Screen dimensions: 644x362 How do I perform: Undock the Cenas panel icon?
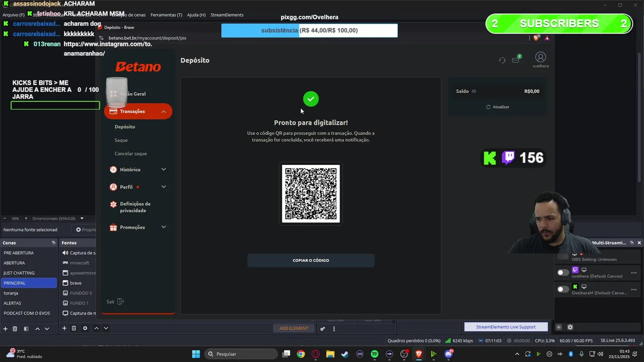(53, 243)
